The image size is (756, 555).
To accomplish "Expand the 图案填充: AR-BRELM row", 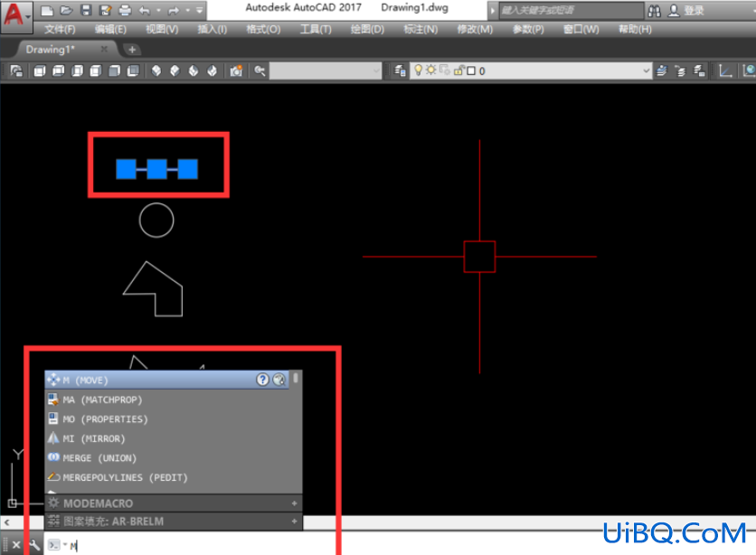I will point(294,522).
